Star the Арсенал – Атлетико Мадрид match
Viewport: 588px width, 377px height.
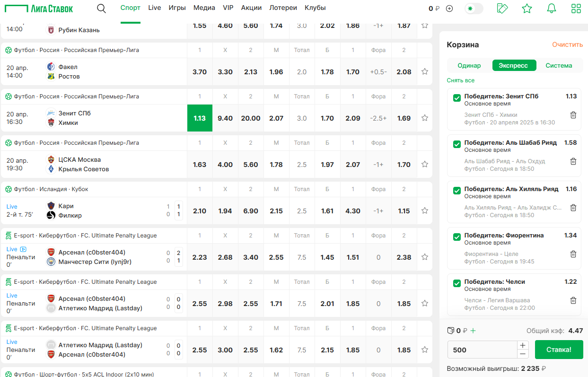425,303
